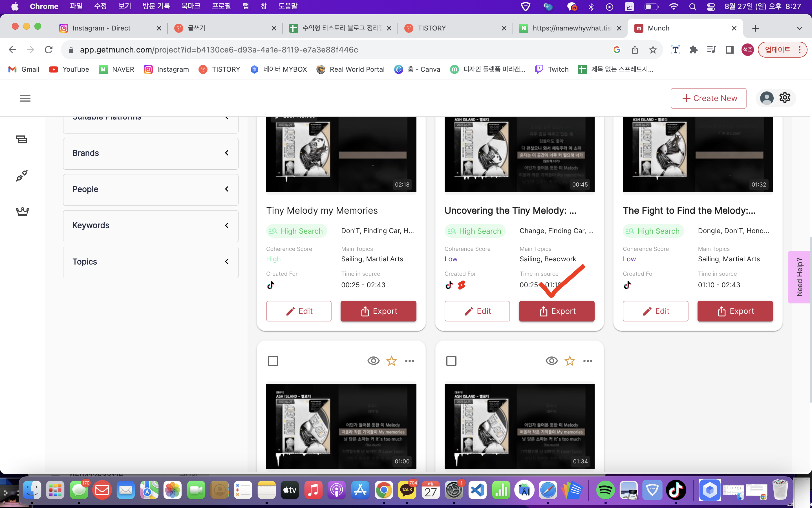This screenshot has width=812, height=508.
Task: Expand the Keywords filter
Action: point(151,226)
